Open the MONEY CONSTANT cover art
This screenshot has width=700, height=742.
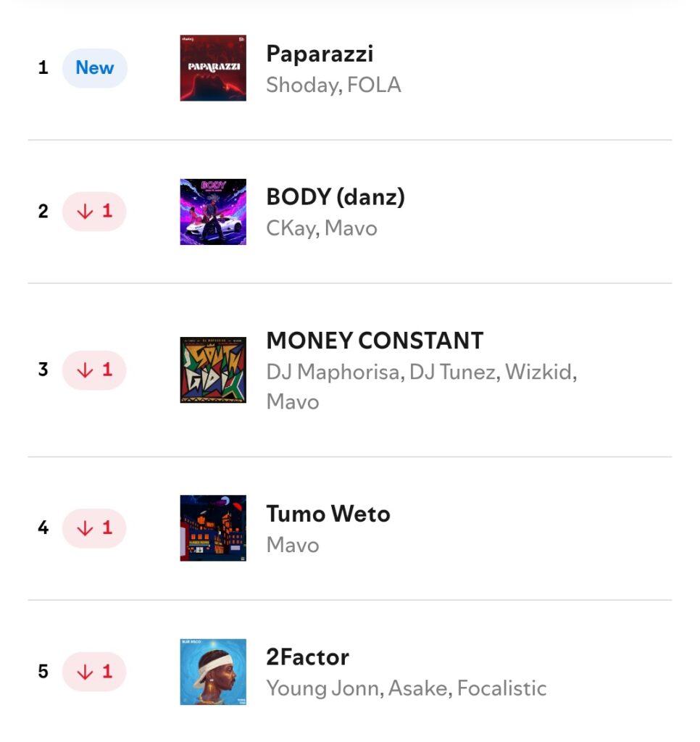coord(213,370)
